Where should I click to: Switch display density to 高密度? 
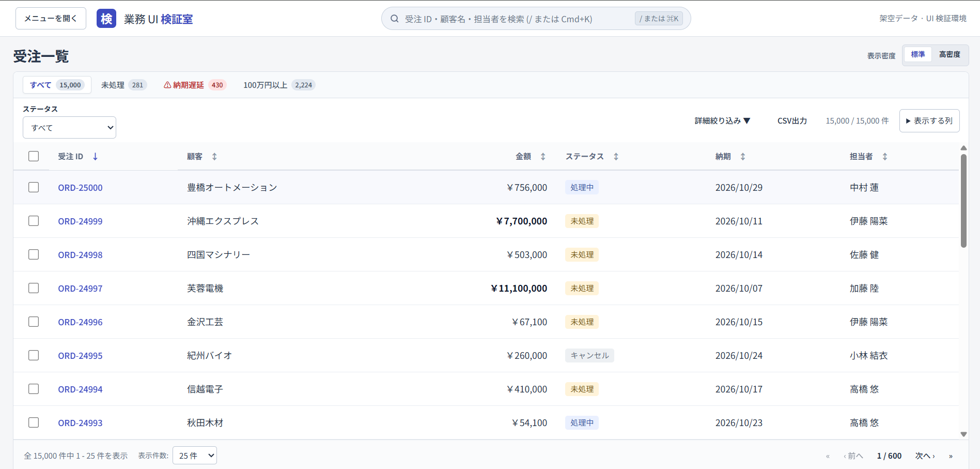950,54
